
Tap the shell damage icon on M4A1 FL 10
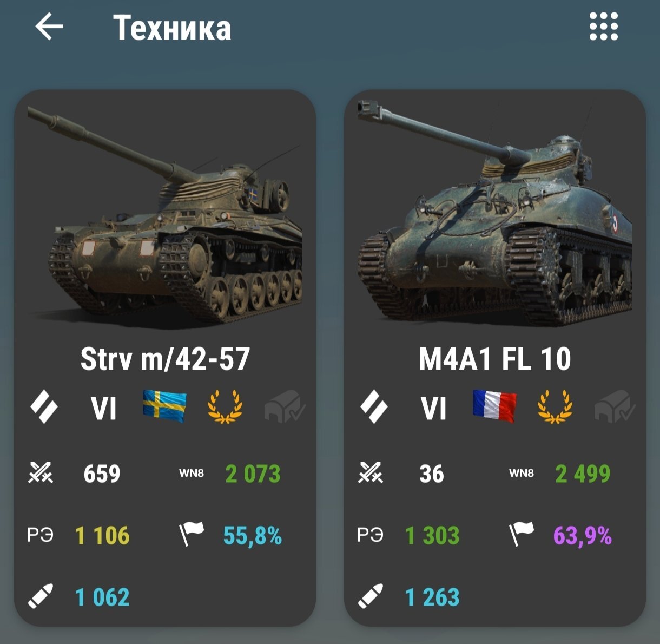click(371, 596)
